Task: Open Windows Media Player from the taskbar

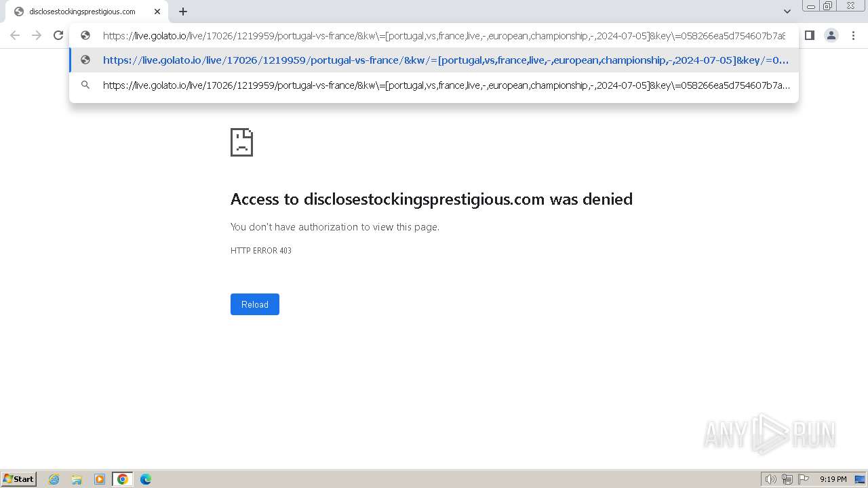Action: 100,479
